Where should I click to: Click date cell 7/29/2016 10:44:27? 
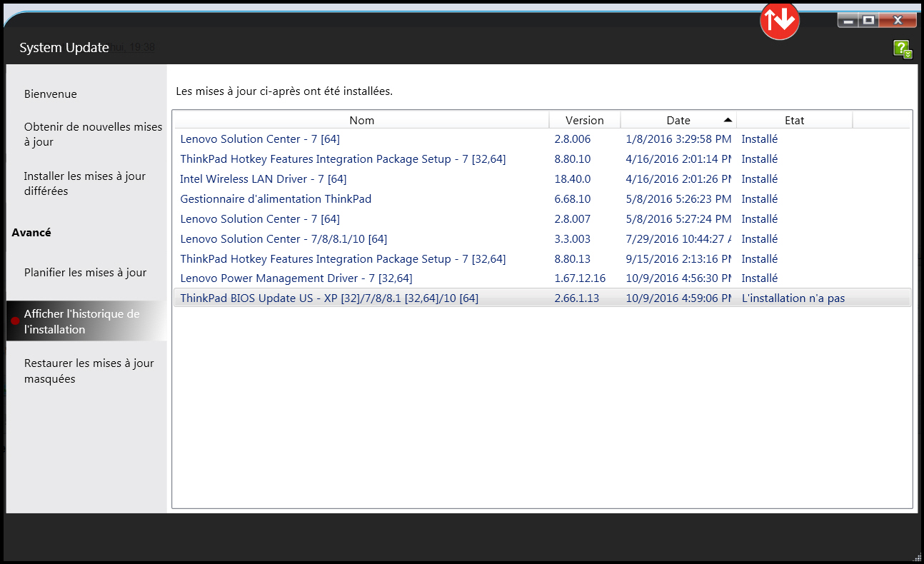pyautogui.click(x=678, y=239)
